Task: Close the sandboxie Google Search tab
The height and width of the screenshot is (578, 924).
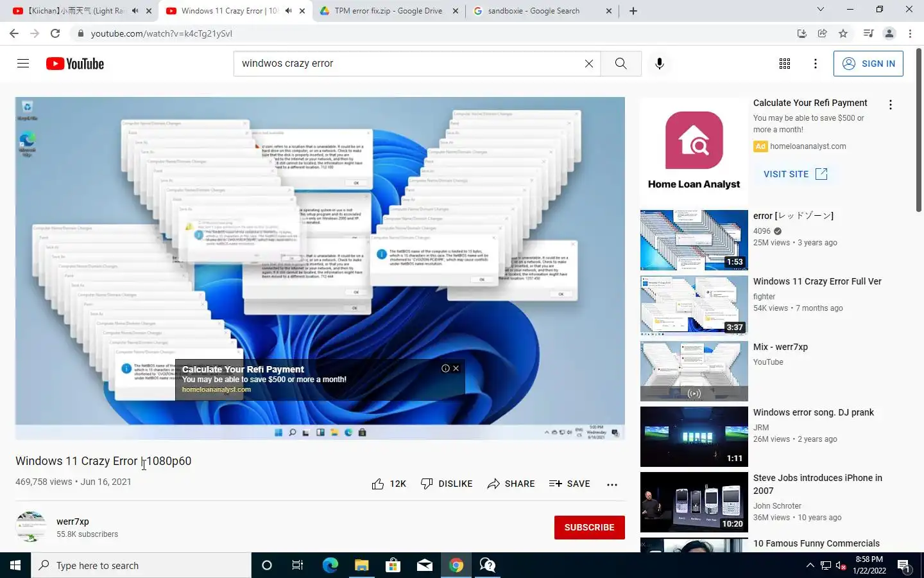Action: (x=609, y=11)
